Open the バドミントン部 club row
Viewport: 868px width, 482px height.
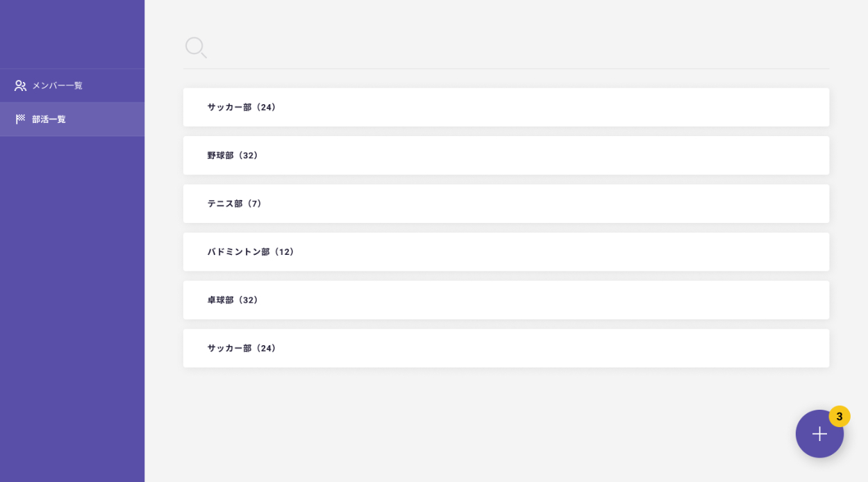(x=506, y=252)
